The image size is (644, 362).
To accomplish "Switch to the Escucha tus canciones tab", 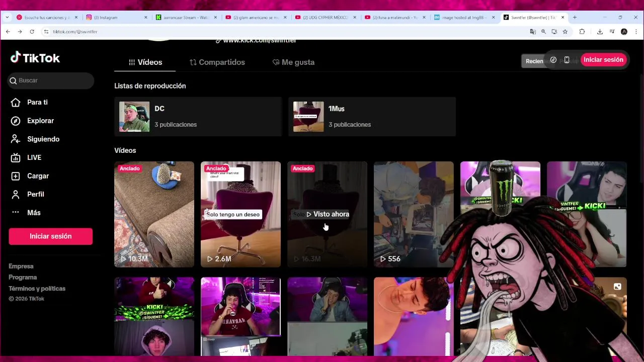I will pyautogui.click(x=46, y=18).
